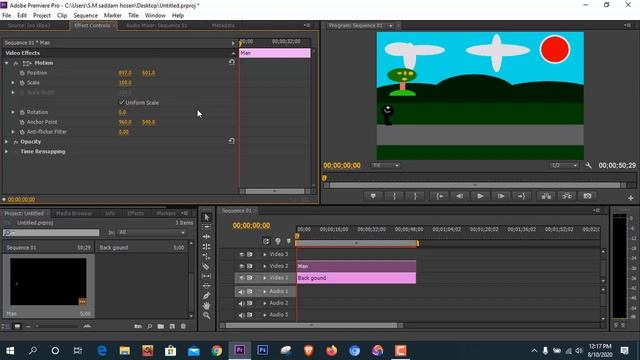Select the Selection tool arrow

coord(207,218)
